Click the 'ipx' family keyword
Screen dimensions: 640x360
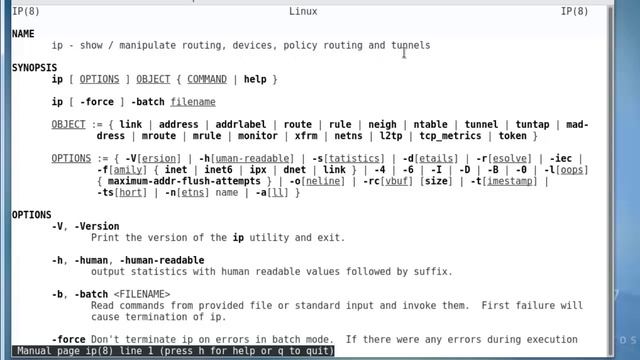point(258,170)
